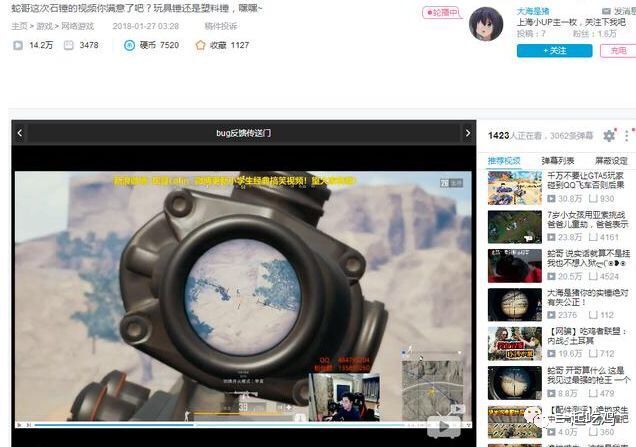636x447 pixels.
Task: Click the 轮播中 badge
Action: coord(442,13)
